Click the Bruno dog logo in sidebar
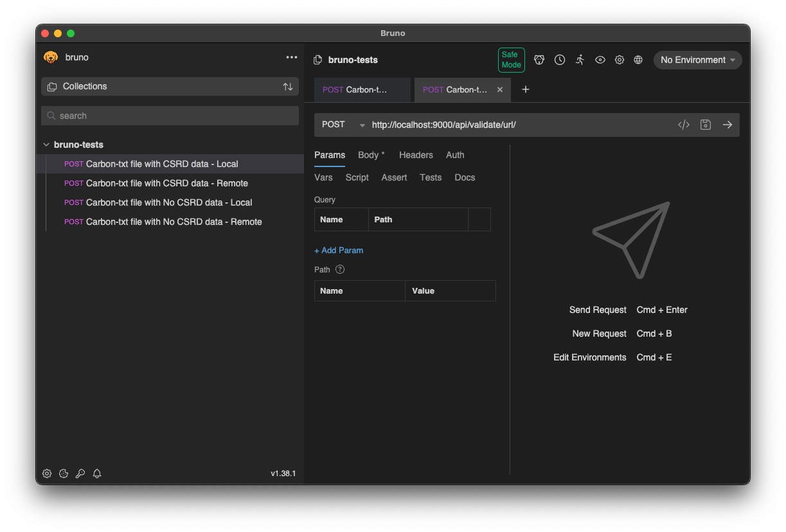 pyautogui.click(x=51, y=57)
